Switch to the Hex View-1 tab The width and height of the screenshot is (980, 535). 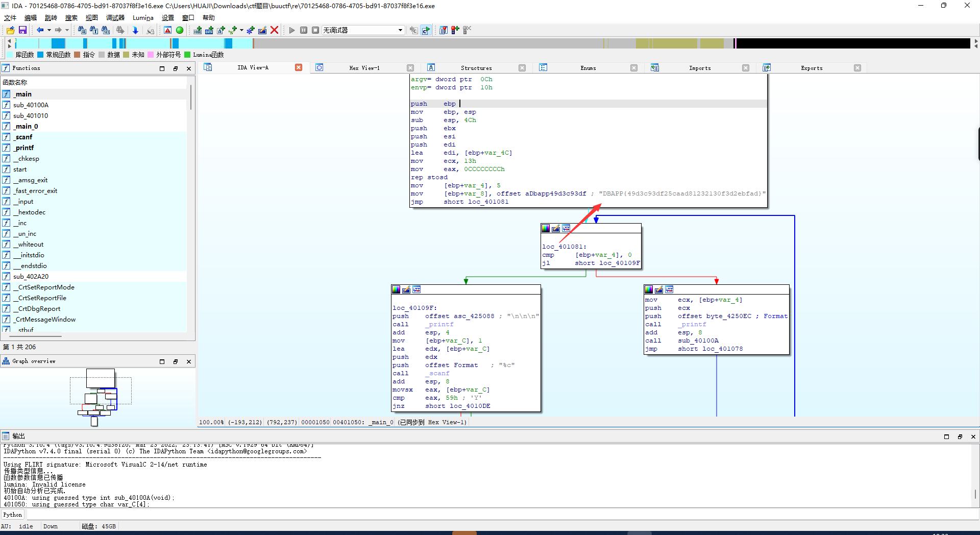point(364,68)
